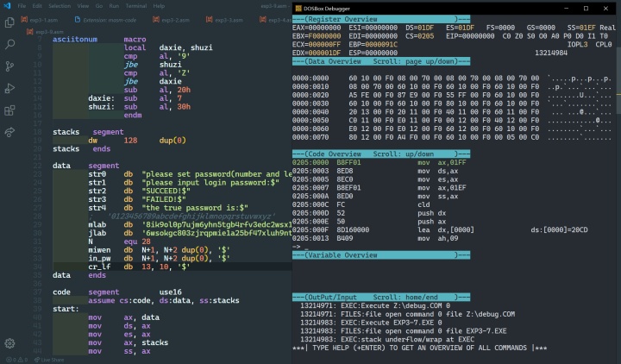Click the Variable Overview header in the debugger
The image size is (621, 364).
pyautogui.click(x=381, y=255)
